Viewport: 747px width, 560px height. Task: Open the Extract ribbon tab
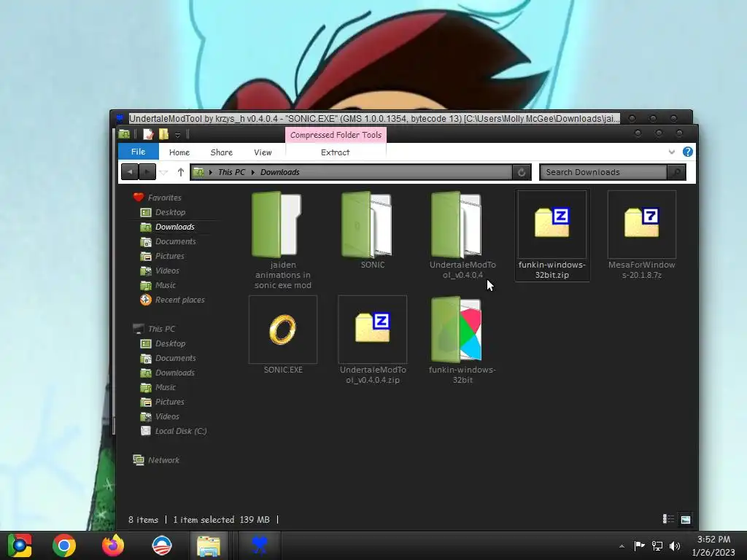335,152
